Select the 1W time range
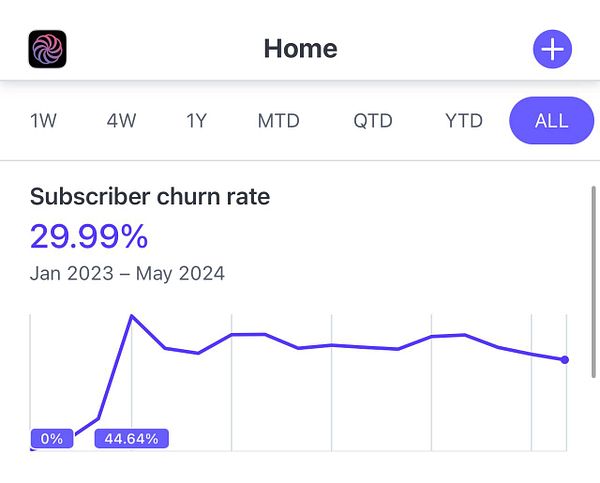Image resolution: width=600 pixels, height=483 pixels. pyautogui.click(x=43, y=121)
